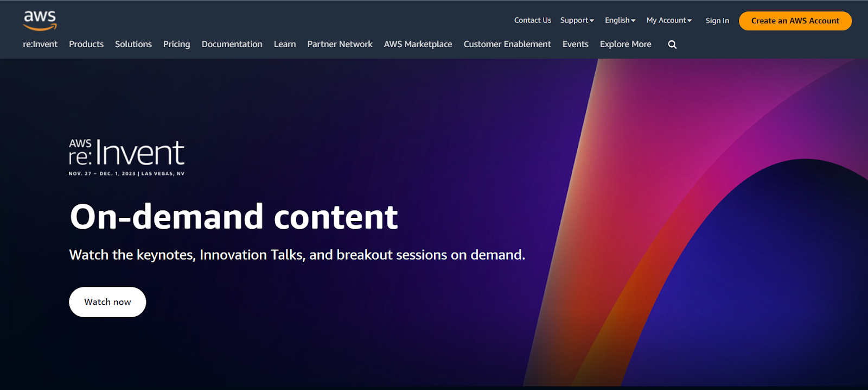
Task: Click Create an AWS Account button
Action: point(795,21)
